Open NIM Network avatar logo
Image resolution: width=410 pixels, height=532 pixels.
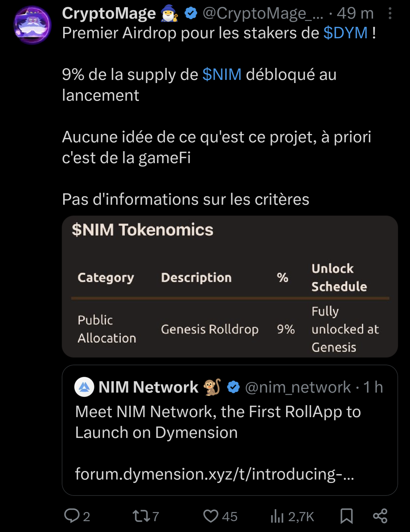84,387
